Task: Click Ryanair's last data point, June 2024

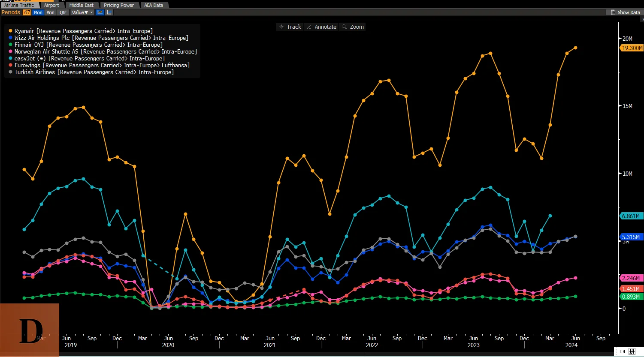Action: coord(575,48)
